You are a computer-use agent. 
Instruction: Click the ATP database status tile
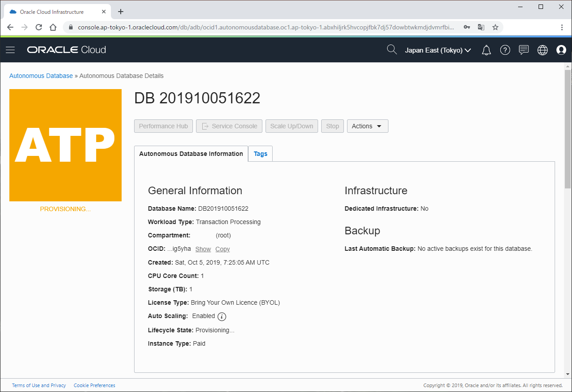point(65,145)
